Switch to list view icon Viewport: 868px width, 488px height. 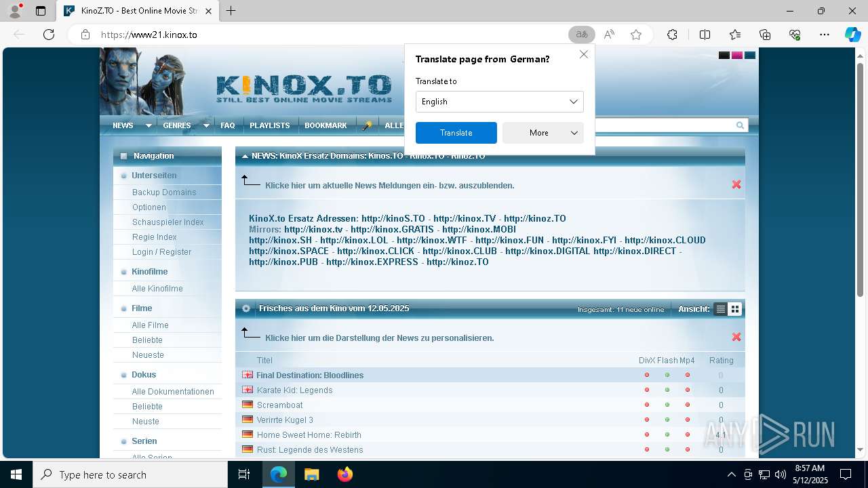[x=721, y=309]
